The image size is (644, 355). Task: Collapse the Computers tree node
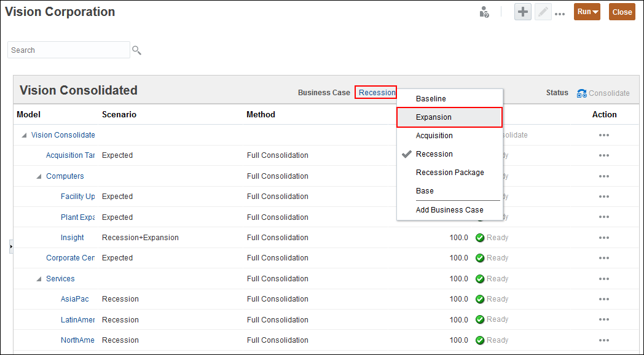click(x=39, y=176)
